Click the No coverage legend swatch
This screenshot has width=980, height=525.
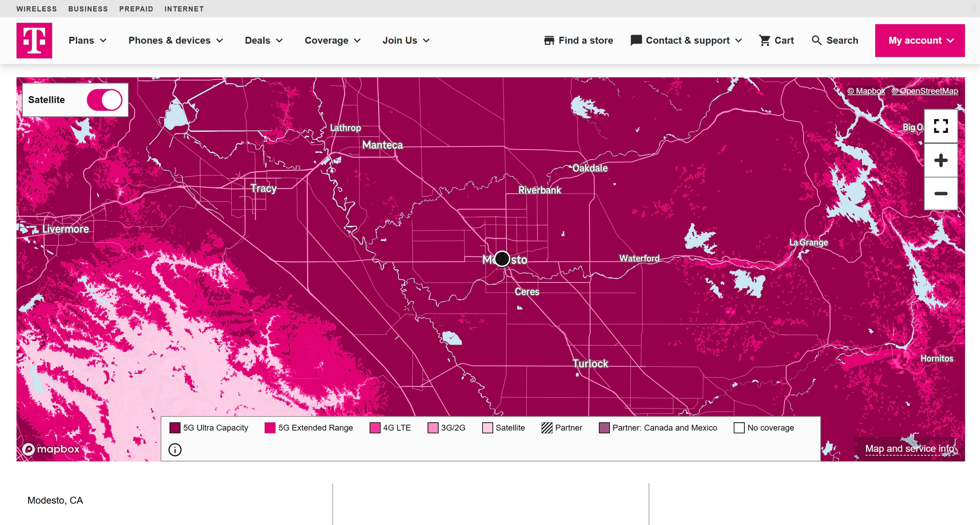[x=739, y=428]
